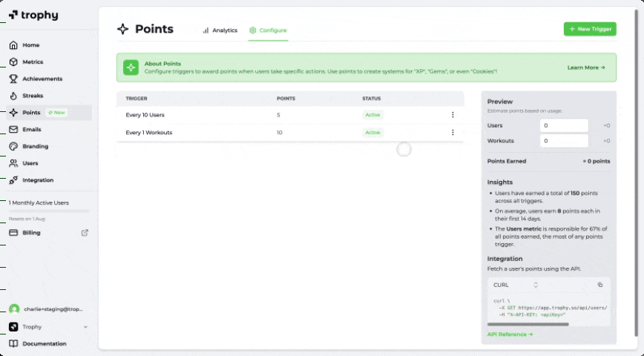Click the Integration sidebar item
This screenshot has height=356, width=644.
[49, 179]
